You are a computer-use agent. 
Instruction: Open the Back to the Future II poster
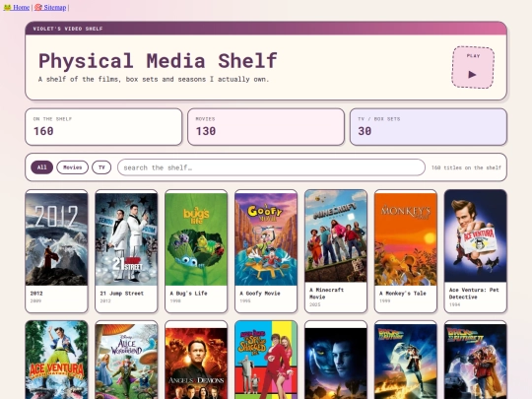tap(476, 362)
